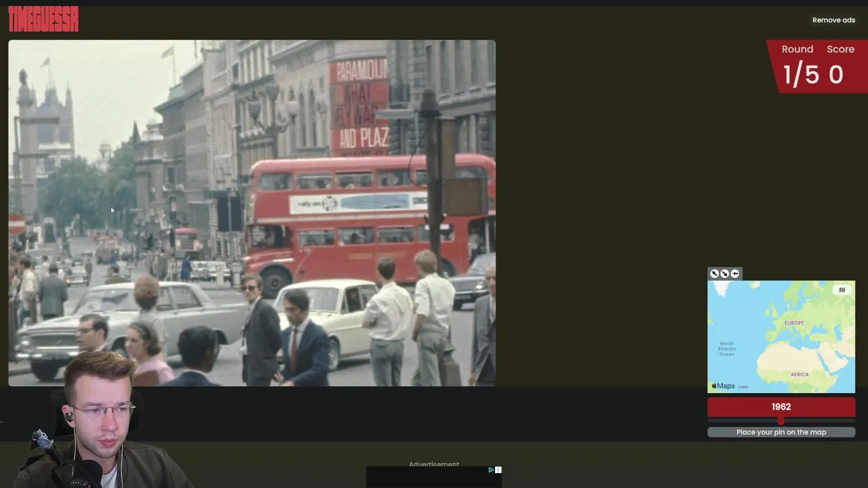
Task: Click the pin map size icon
Action: tap(735, 274)
